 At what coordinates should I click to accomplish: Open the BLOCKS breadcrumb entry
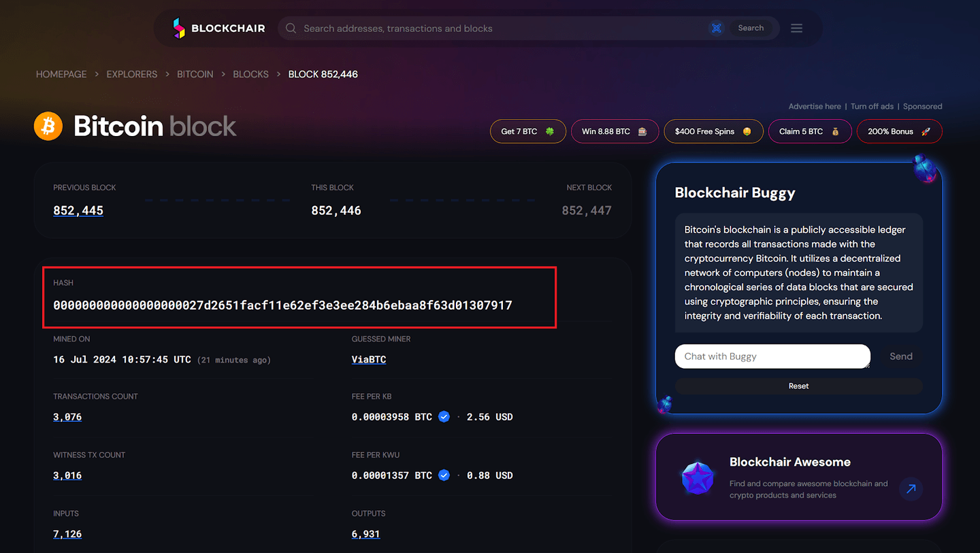click(x=250, y=73)
